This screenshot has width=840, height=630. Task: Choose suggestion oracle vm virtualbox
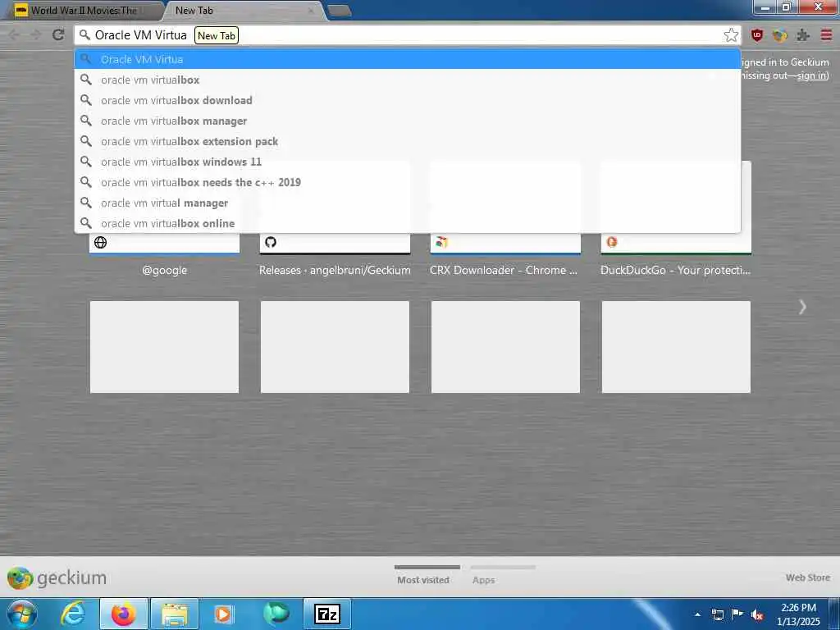tap(408, 80)
